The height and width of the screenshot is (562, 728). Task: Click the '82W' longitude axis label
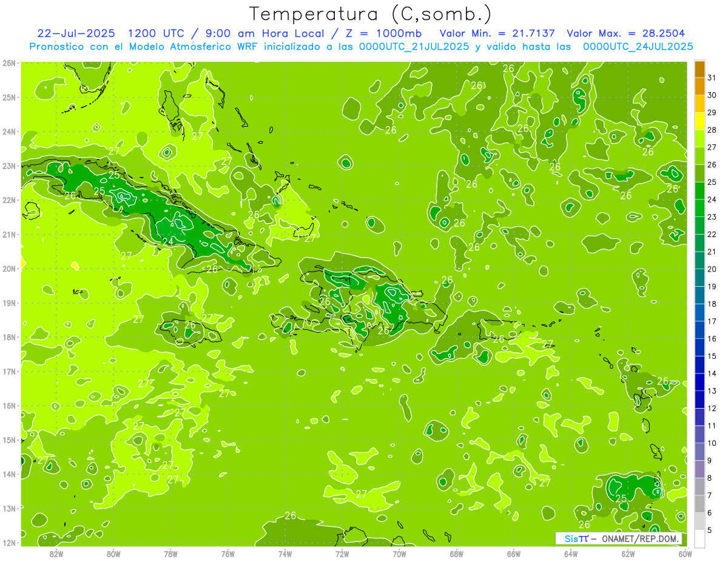click(x=56, y=554)
